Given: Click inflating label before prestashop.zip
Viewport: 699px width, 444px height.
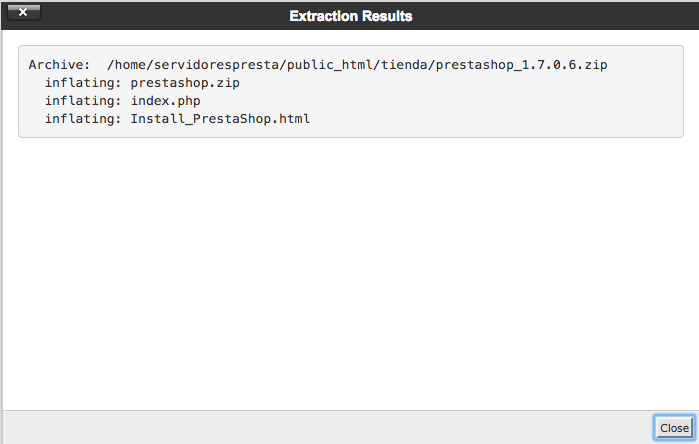Looking at the screenshot, I should (83, 83).
